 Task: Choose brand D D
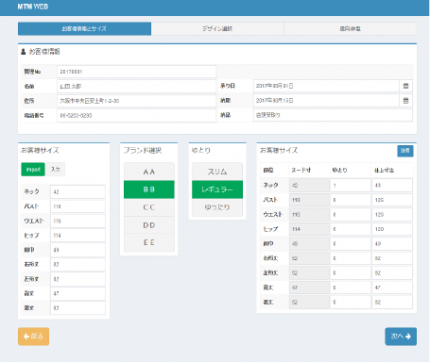click(149, 225)
